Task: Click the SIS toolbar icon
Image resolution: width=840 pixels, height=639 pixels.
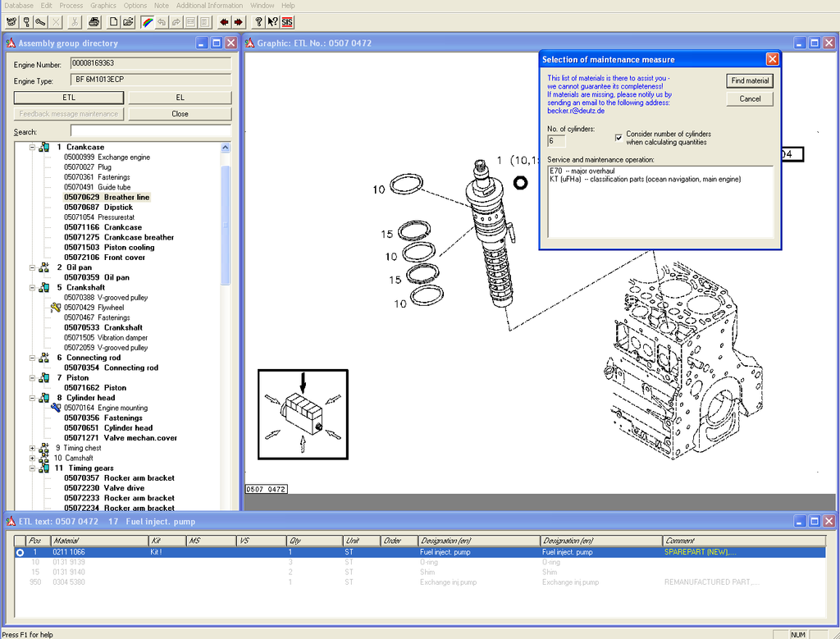Action: (287, 21)
